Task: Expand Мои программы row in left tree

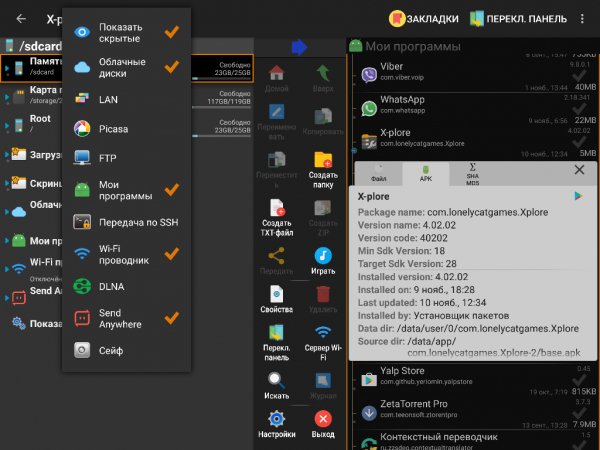Action: point(7,241)
